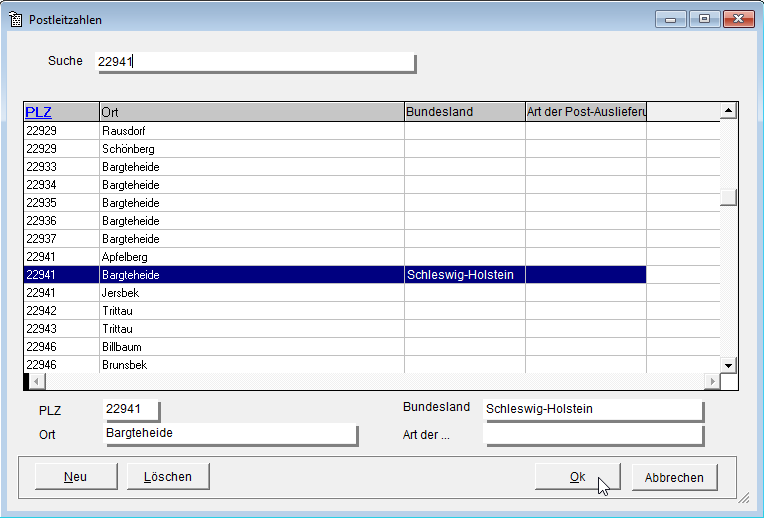Select the 22942 Trittau row
The image size is (764, 518).
tap(372, 311)
